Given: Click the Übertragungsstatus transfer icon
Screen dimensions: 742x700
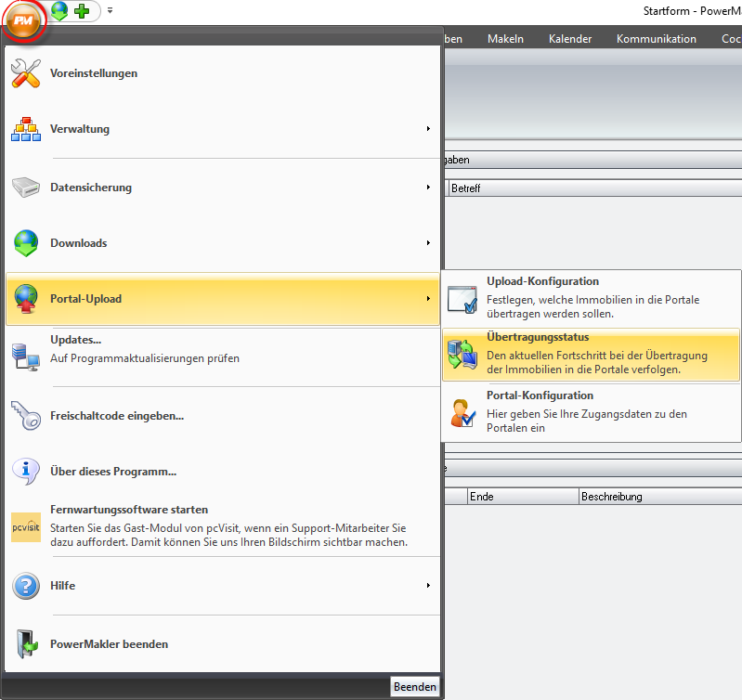Looking at the screenshot, I should click(462, 355).
